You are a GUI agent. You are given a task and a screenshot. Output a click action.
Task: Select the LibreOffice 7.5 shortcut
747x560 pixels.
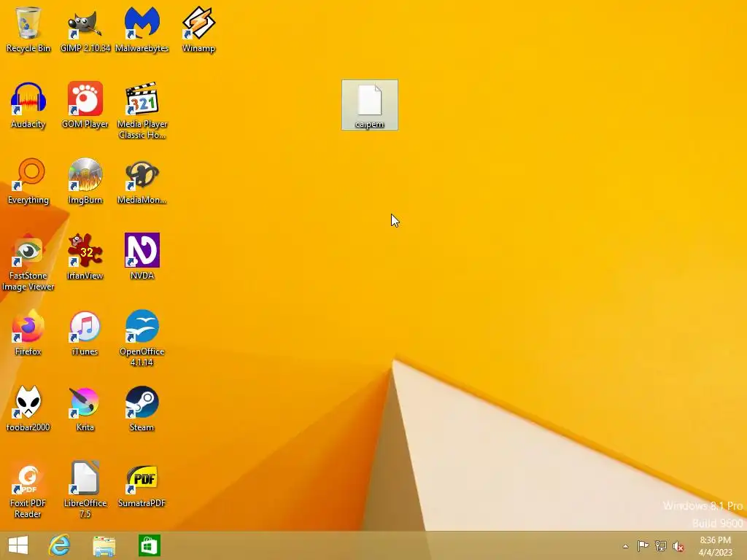pyautogui.click(x=85, y=489)
